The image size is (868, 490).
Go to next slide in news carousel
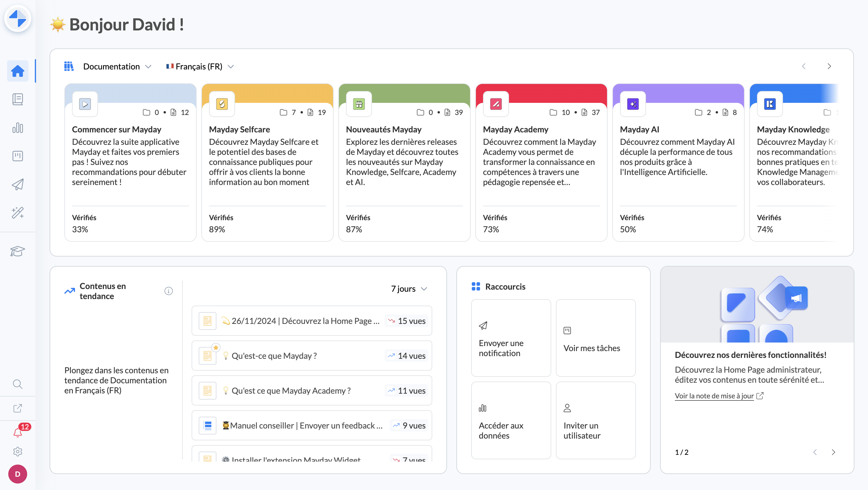833,452
